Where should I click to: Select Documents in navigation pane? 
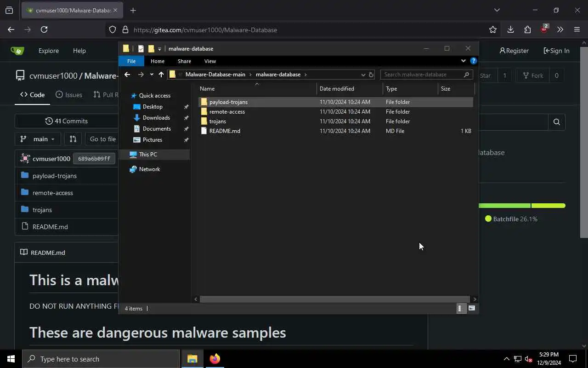point(157,129)
